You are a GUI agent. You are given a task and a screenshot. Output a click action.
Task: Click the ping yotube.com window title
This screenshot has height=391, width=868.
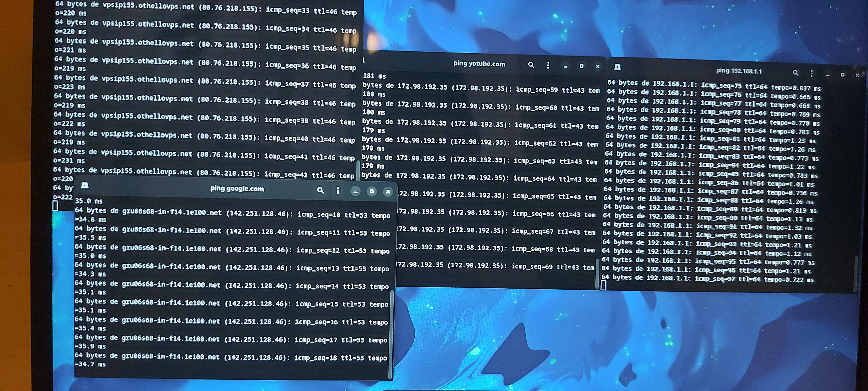pyautogui.click(x=479, y=64)
